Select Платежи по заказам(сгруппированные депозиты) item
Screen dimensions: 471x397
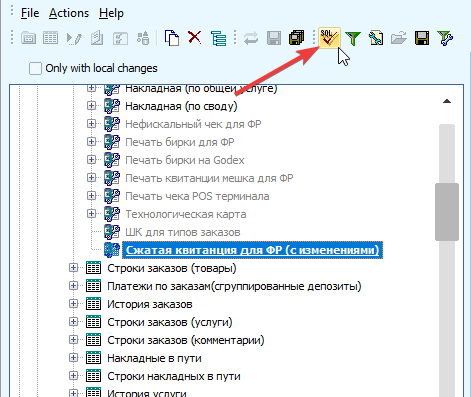pyautogui.click(x=234, y=286)
